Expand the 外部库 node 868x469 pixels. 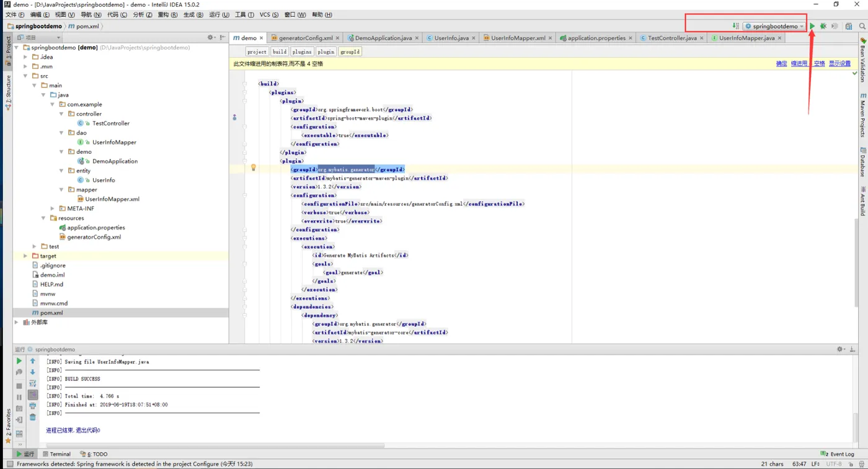[x=17, y=322]
